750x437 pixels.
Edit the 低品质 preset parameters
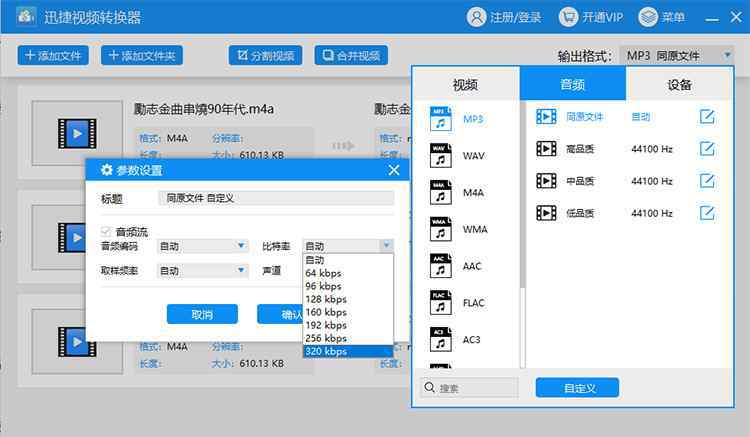(x=707, y=213)
